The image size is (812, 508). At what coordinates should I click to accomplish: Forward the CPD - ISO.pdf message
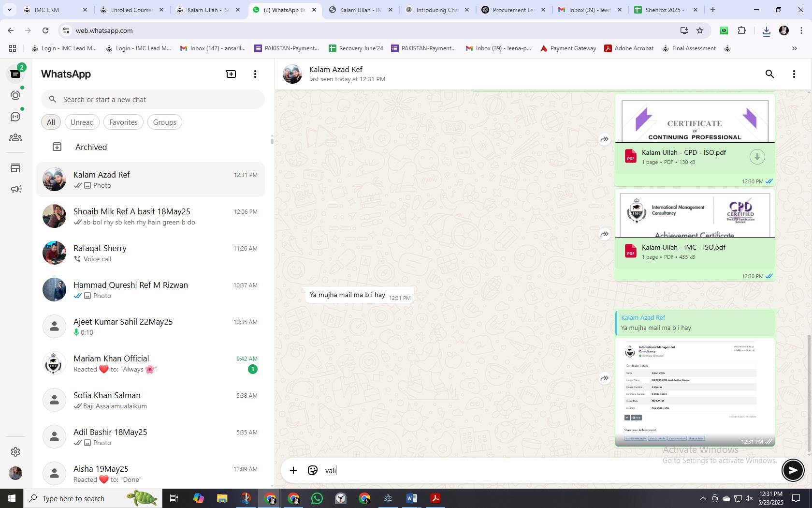(605, 139)
